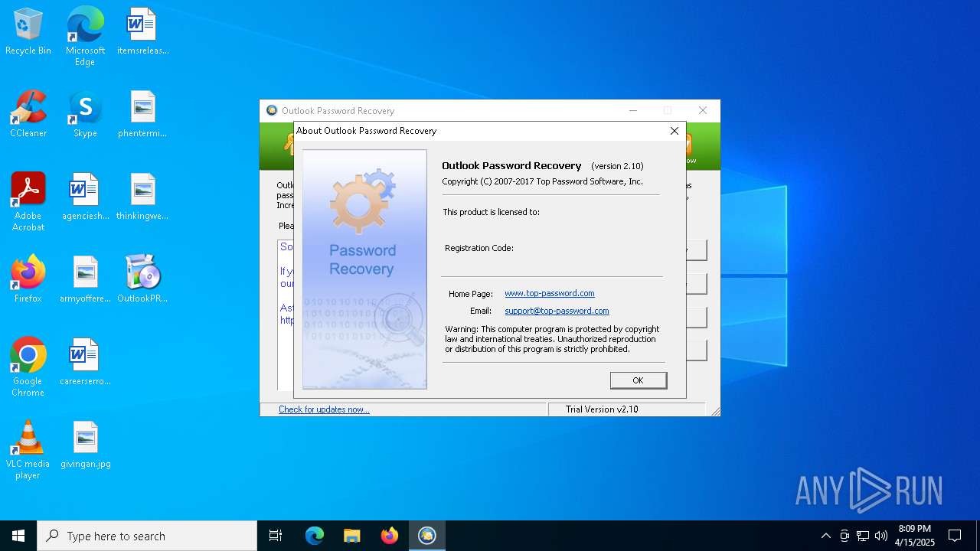Click the copyright Top Password Software text

543,182
